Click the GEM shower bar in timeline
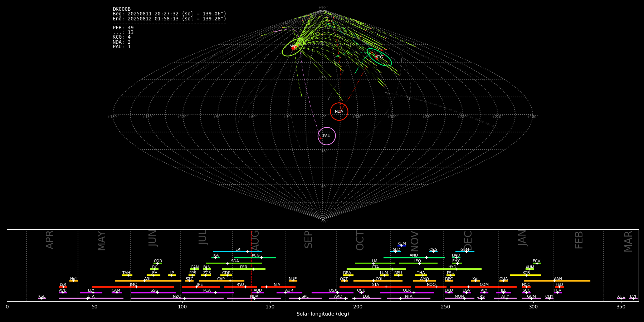The image size is (644, 322). (x=465, y=252)
